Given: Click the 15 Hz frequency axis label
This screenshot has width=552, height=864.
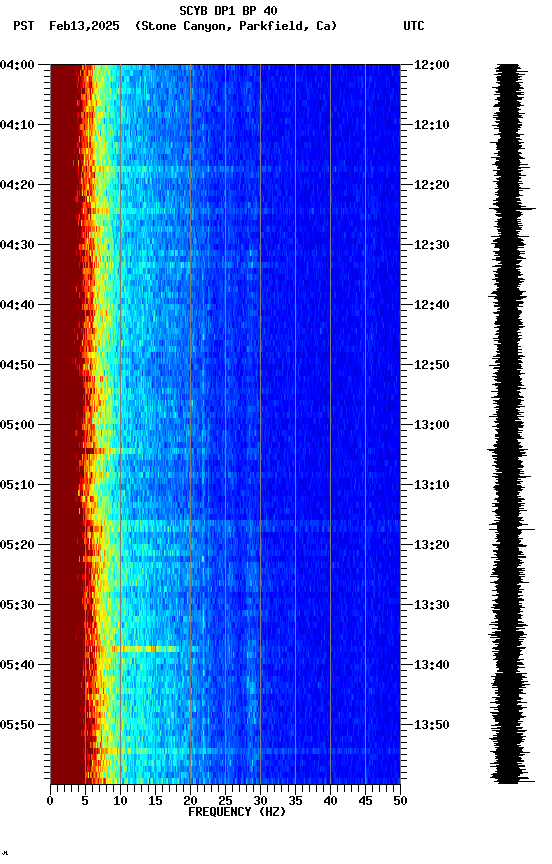Looking at the screenshot, I should pos(155,801).
